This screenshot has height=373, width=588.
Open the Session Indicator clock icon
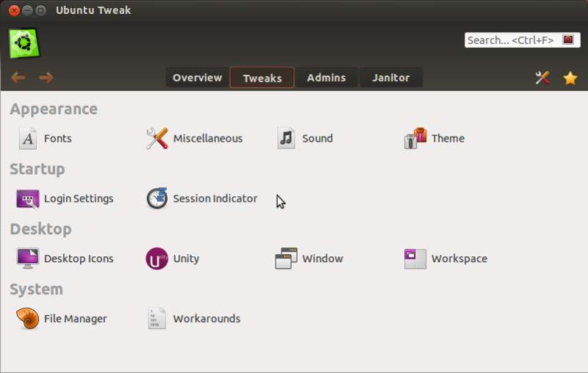point(157,198)
